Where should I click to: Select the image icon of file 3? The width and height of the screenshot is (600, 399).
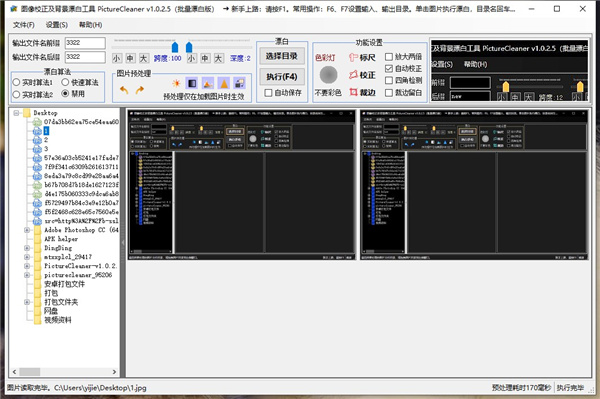pyautogui.click(x=37, y=149)
